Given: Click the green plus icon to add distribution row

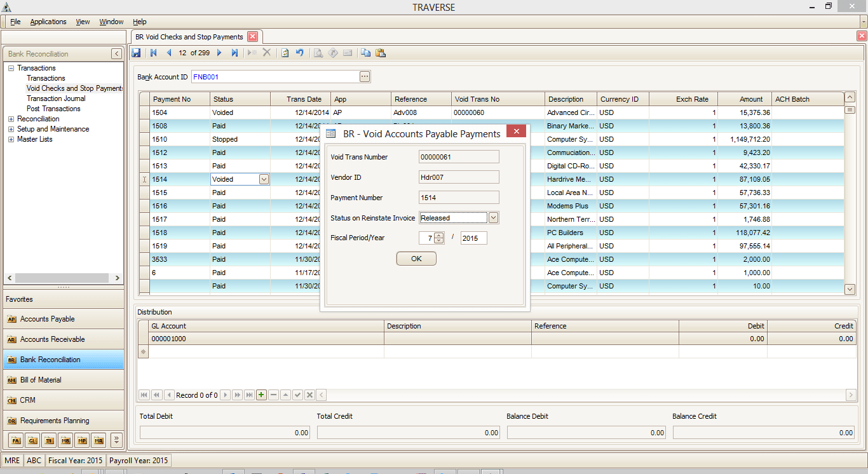Looking at the screenshot, I should [261, 395].
